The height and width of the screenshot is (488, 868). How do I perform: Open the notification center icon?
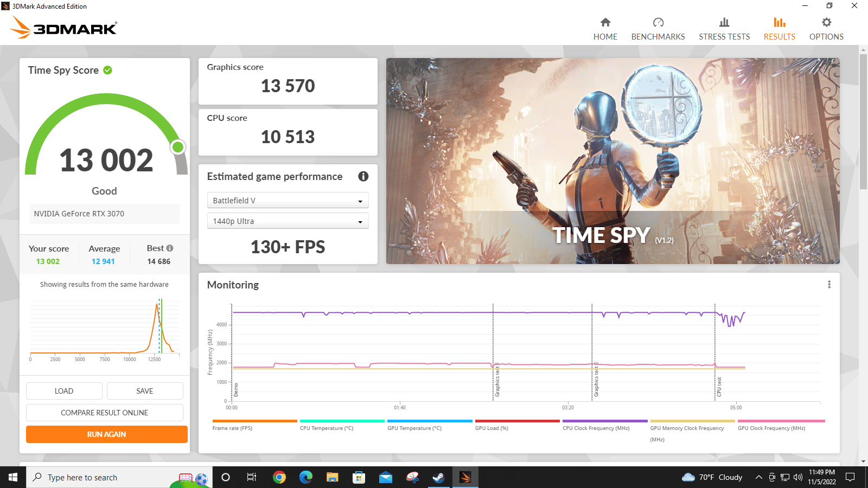[x=850, y=477]
